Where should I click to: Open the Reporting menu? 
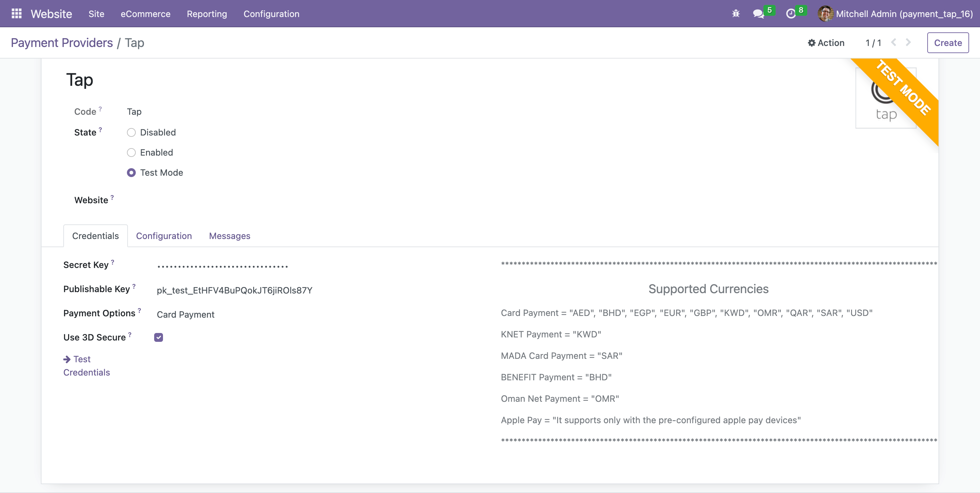207,14
